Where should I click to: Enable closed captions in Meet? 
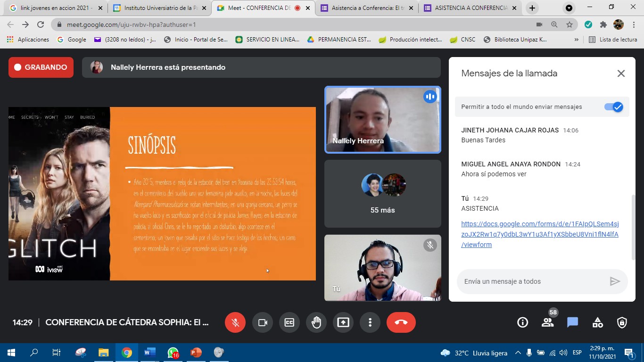tap(289, 322)
